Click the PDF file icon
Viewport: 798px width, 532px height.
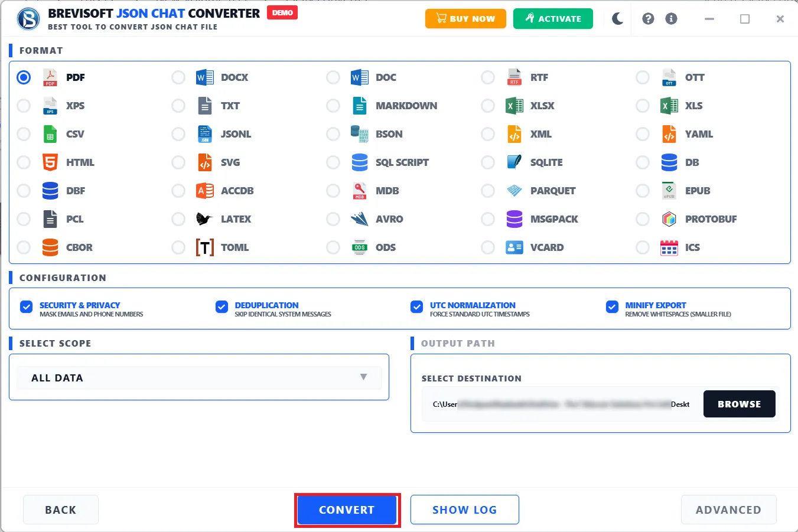(x=50, y=77)
